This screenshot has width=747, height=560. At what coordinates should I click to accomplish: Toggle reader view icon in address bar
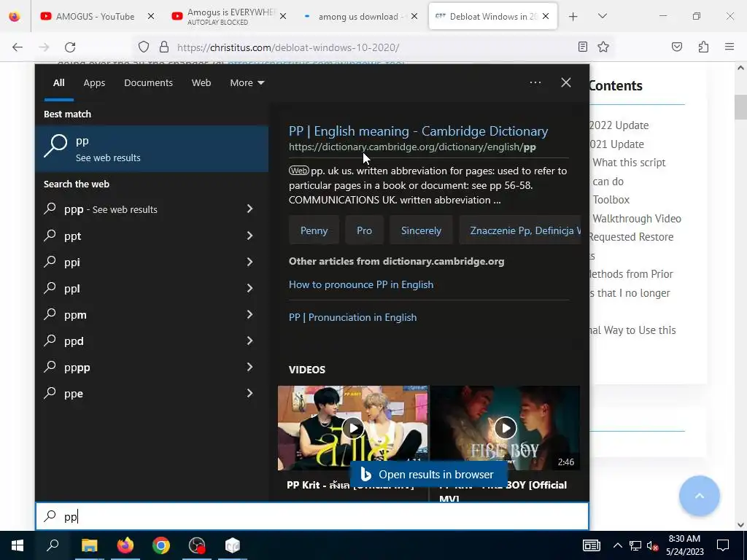point(582,47)
